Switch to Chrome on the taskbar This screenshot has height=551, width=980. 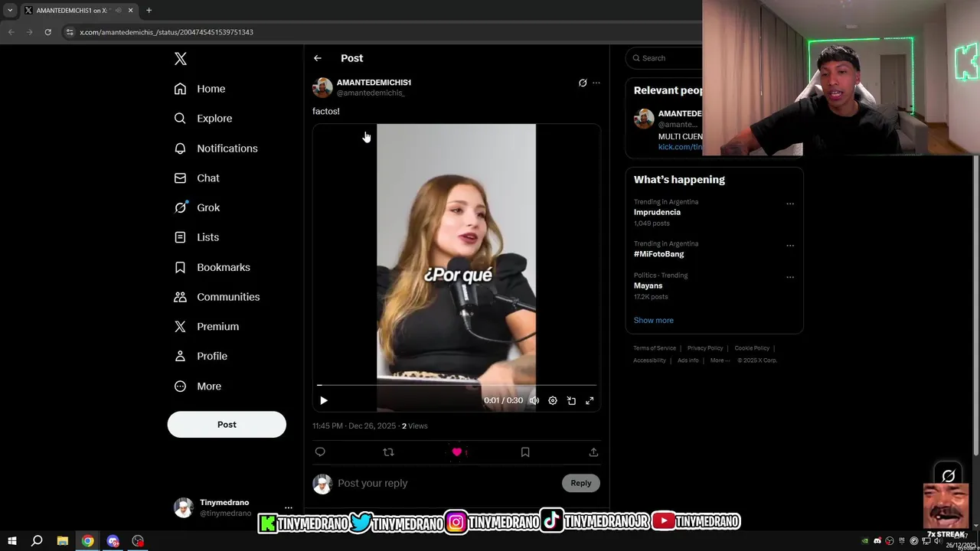(x=88, y=541)
